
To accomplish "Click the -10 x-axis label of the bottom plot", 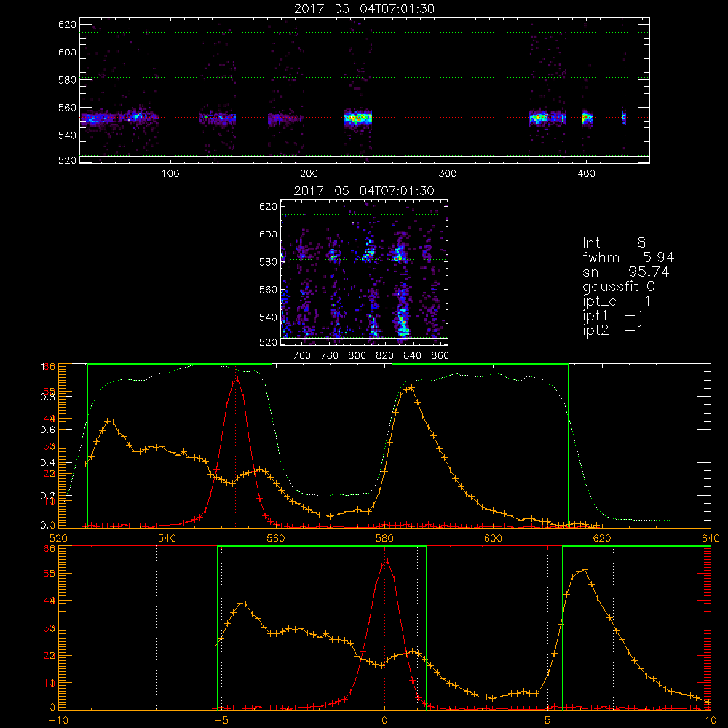I will coord(58,721).
